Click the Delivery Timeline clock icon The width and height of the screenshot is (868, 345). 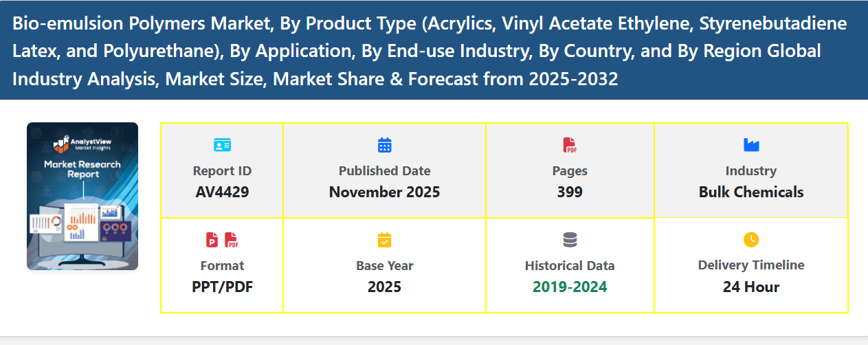pyautogui.click(x=750, y=240)
